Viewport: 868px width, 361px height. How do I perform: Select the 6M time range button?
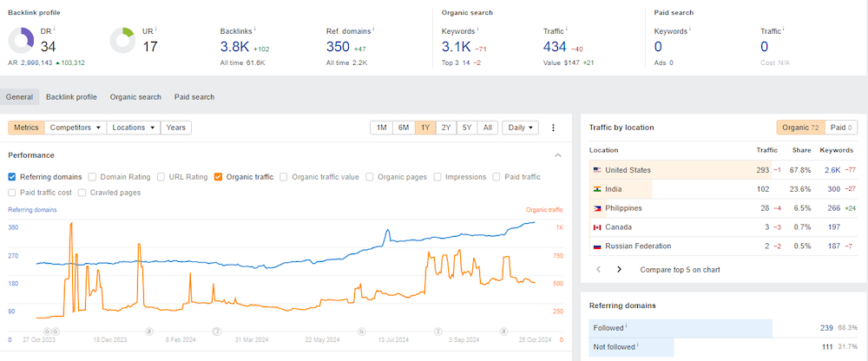coord(404,128)
